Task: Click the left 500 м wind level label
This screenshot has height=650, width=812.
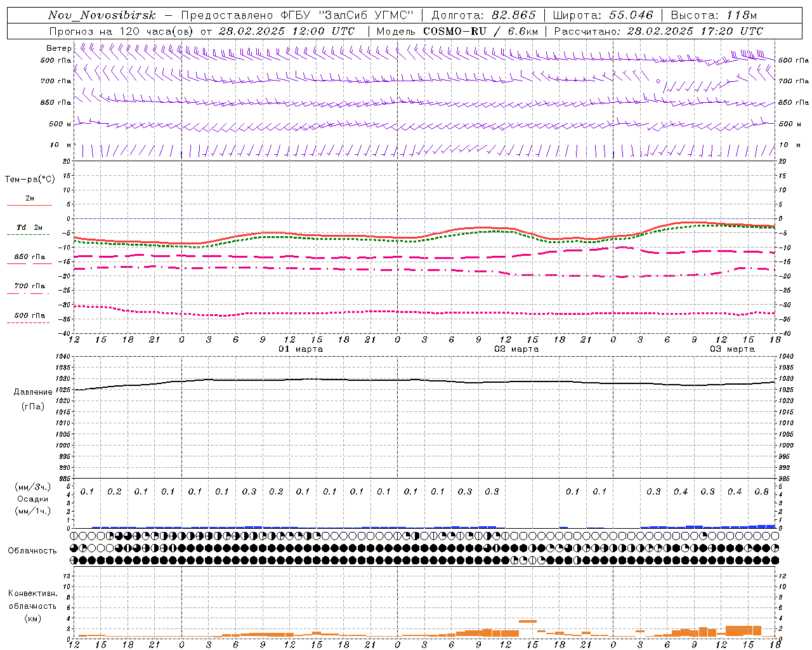Action: (x=60, y=124)
